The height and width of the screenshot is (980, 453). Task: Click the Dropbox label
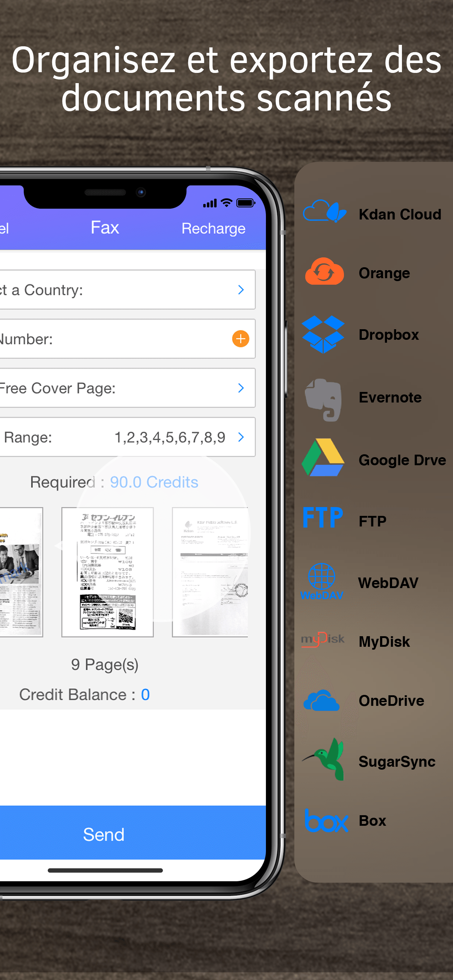click(x=389, y=335)
